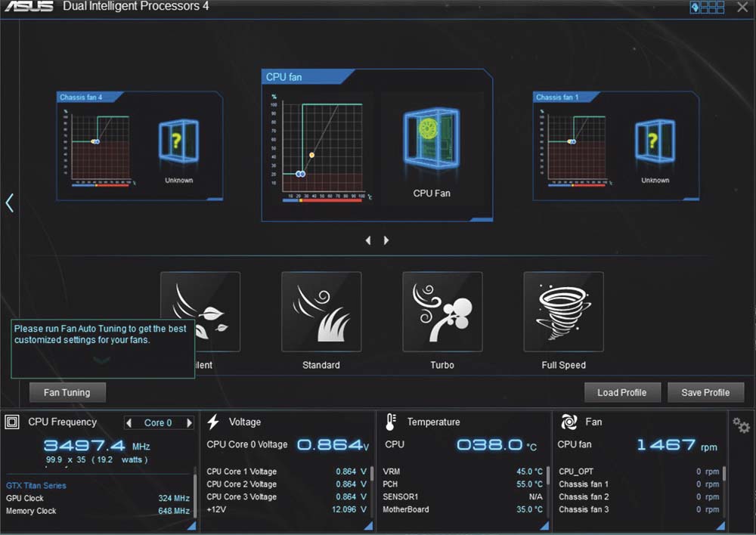
Task: Click the Chassis fan 4 card corner triangle
Action: pyautogui.click(x=215, y=199)
